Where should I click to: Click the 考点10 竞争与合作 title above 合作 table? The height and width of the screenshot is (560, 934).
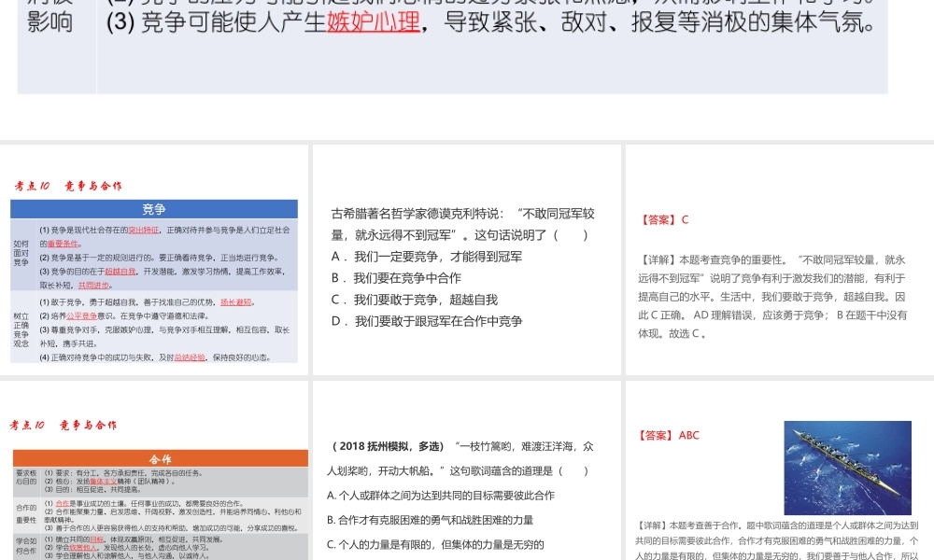(x=64, y=425)
